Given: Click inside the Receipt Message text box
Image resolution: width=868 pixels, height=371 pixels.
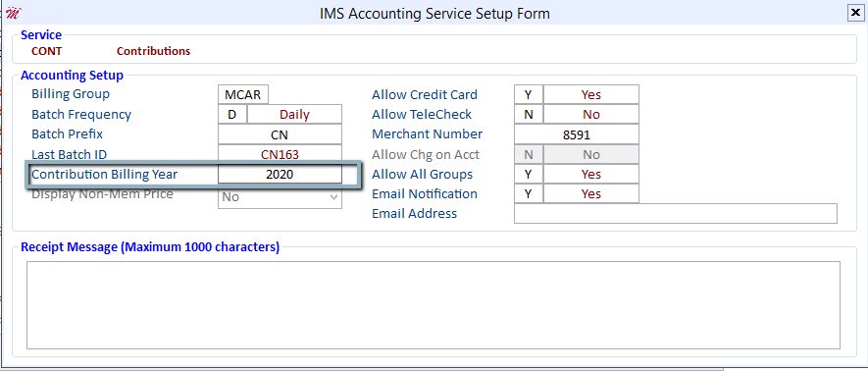Looking at the screenshot, I should coord(434,305).
